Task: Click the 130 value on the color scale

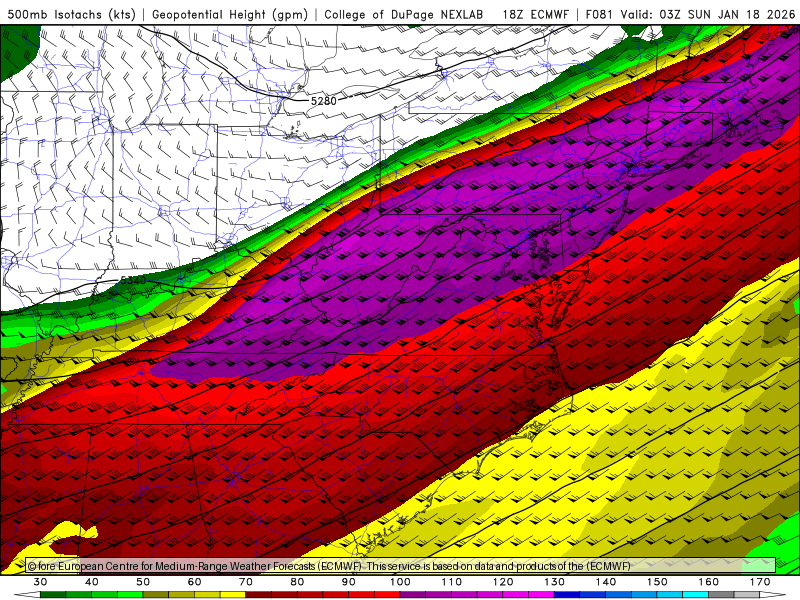Action: 555,582
